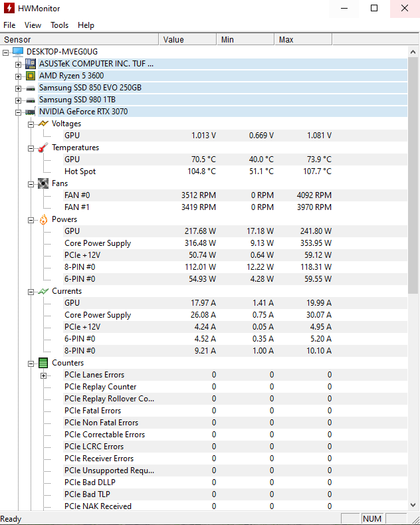Expand the Samsung SSD 980 1TB node
420x525 pixels.
(x=19, y=100)
